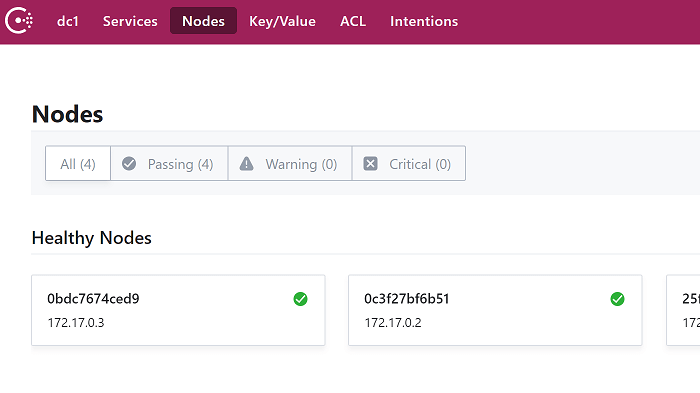Click the critical X square icon
Image resolution: width=700 pixels, height=393 pixels.
pos(370,163)
